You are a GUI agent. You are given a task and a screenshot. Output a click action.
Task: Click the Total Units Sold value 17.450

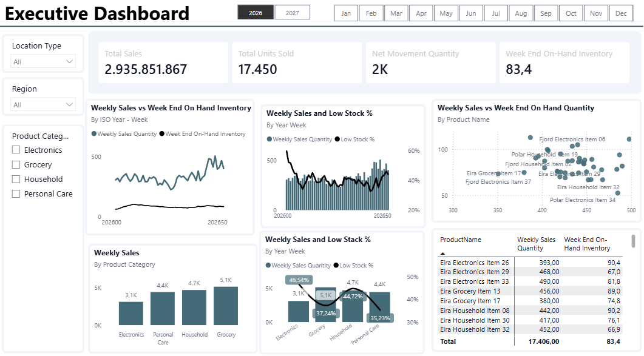tap(257, 69)
